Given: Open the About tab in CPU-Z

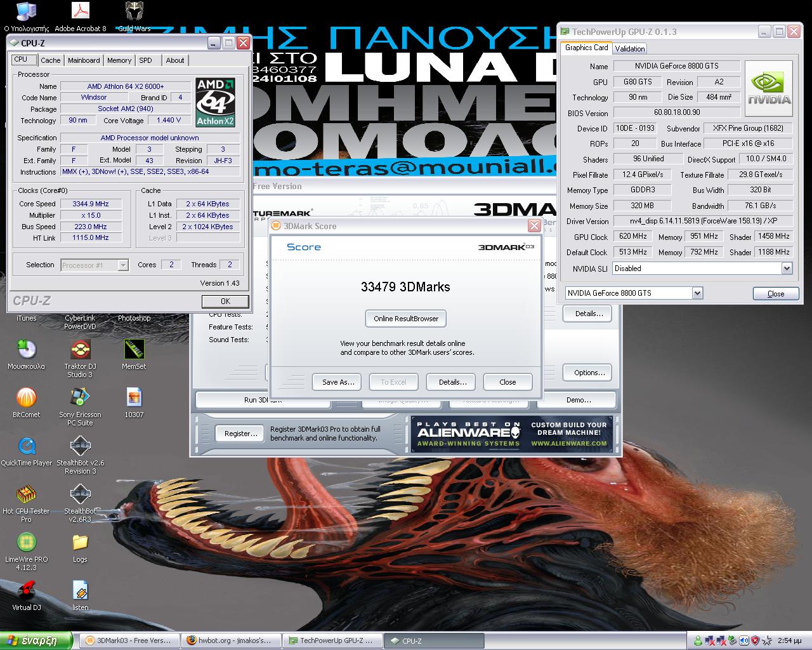Looking at the screenshot, I should tap(175, 60).
